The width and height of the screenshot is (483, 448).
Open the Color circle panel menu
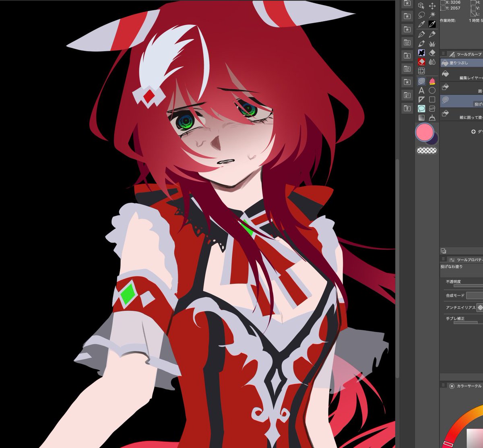coord(443,386)
